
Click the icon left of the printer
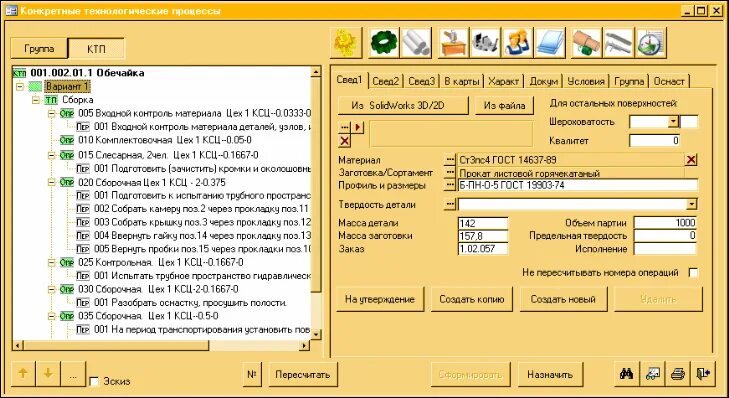pyautogui.click(x=652, y=374)
